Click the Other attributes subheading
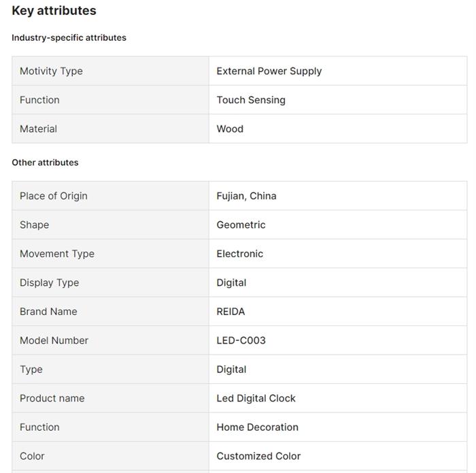476x473 pixels. click(45, 162)
